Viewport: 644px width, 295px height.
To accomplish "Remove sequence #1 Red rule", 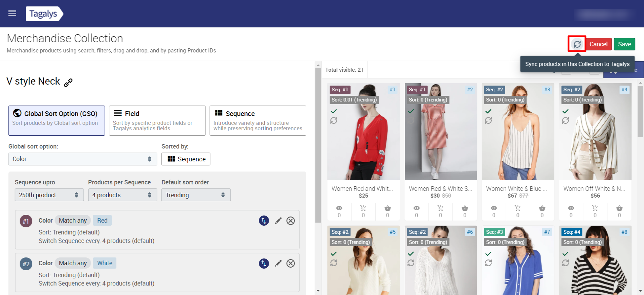I will click(291, 221).
